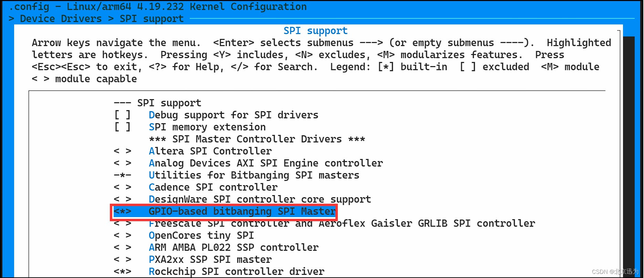Toggle Analog Devices AXI SPI Engine state

(122, 163)
